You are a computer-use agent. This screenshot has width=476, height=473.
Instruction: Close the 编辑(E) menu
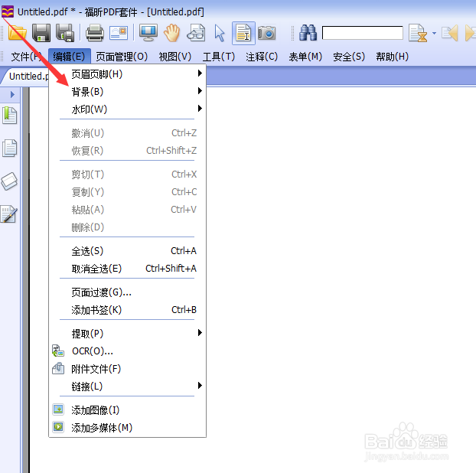click(69, 57)
